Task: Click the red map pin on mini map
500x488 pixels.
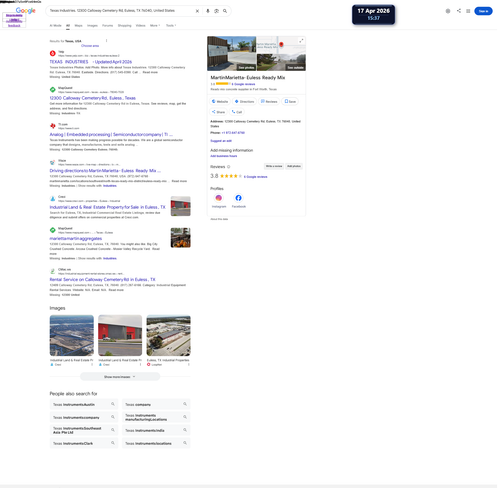Action: pyautogui.click(x=281, y=44)
